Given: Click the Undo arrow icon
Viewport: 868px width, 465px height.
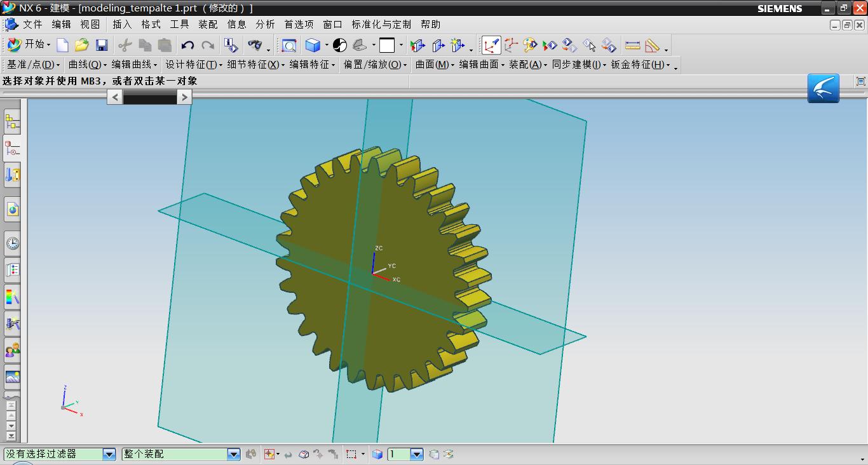Looking at the screenshot, I should (x=187, y=45).
